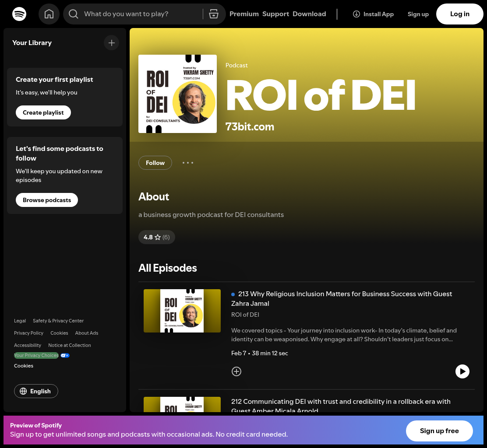Click the Cookies link below Privacy Choices
This screenshot has width=487, height=448.
[x=24, y=366]
